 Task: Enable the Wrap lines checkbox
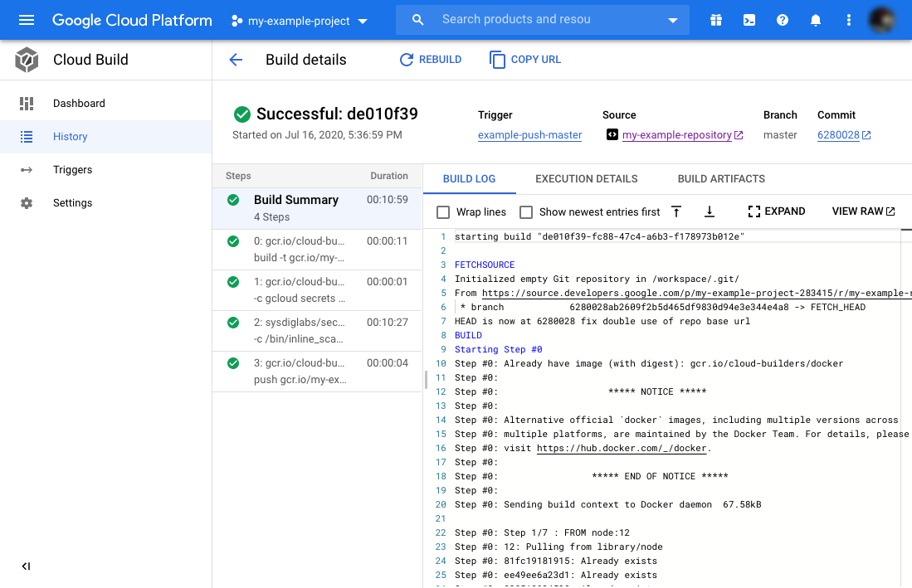(443, 212)
